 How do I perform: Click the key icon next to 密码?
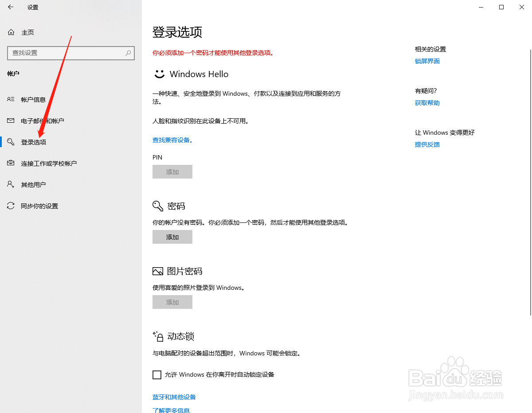click(158, 206)
